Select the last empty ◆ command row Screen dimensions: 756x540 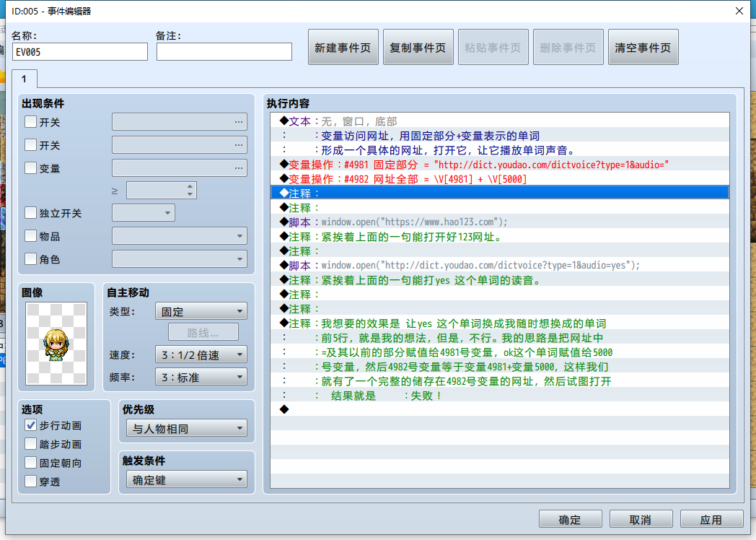point(500,410)
